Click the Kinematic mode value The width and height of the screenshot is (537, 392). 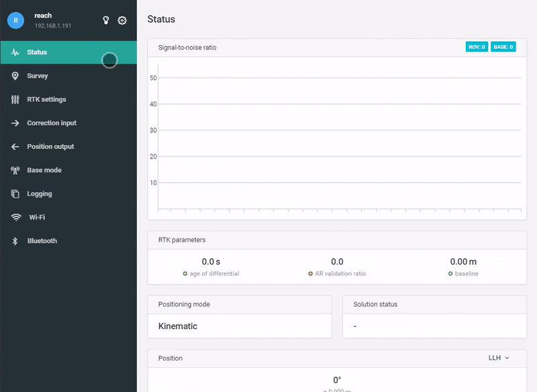click(178, 326)
